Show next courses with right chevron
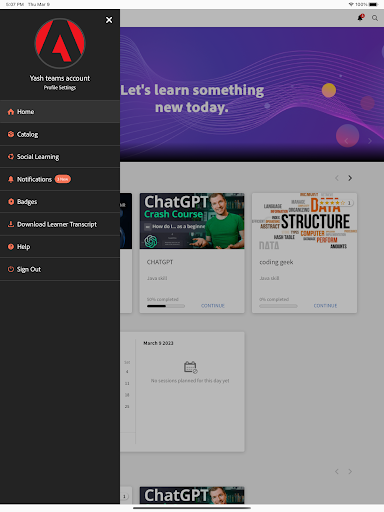The height and width of the screenshot is (512, 384). [350, 178]
